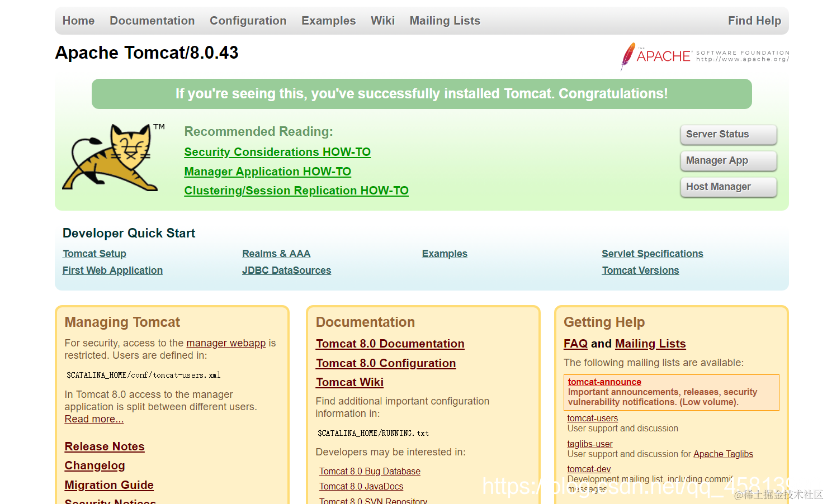The image size is (827, 504).
Task: Click the Tomcat cat logo image
Action: (x=114, y=158)
